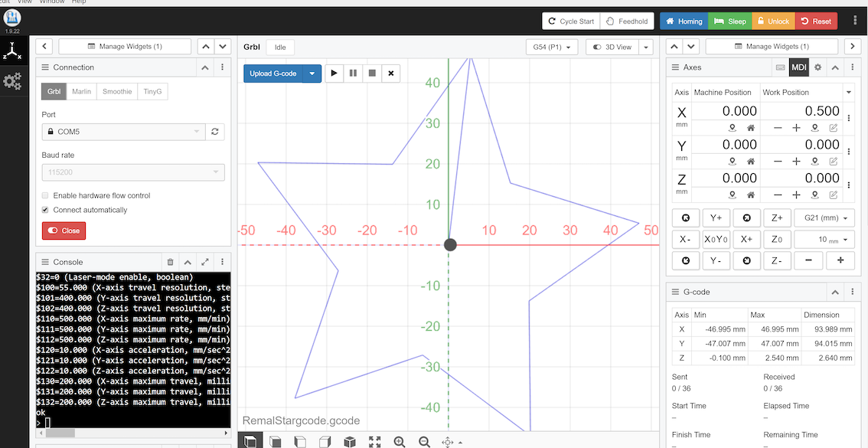
Task: Edit the Z work position using the pencil icon
Action: pyautogui.click(x=833, y=195)
